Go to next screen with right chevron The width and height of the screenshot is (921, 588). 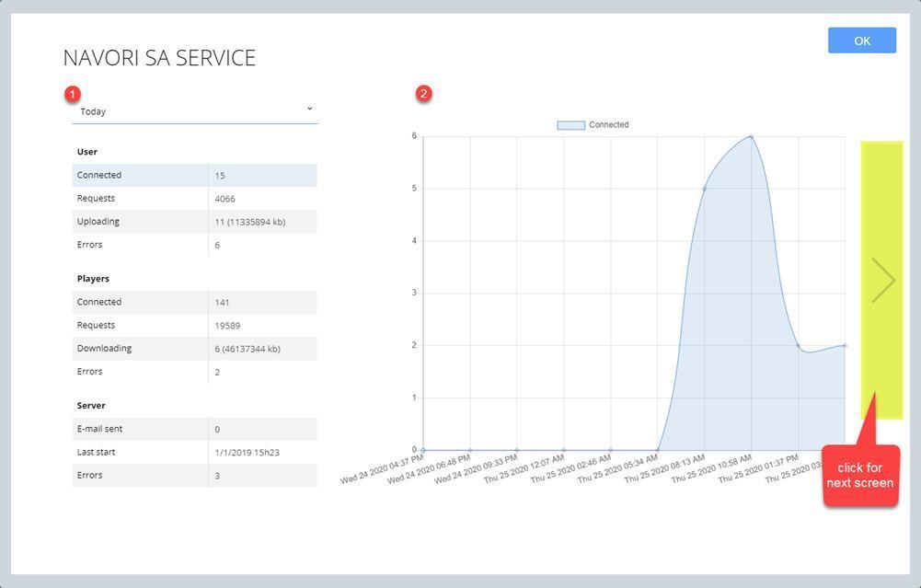(x=883, y=280)
